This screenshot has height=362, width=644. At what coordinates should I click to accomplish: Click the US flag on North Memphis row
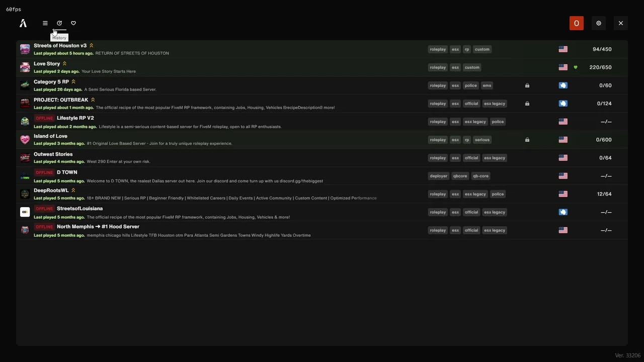tap(563, 230)
